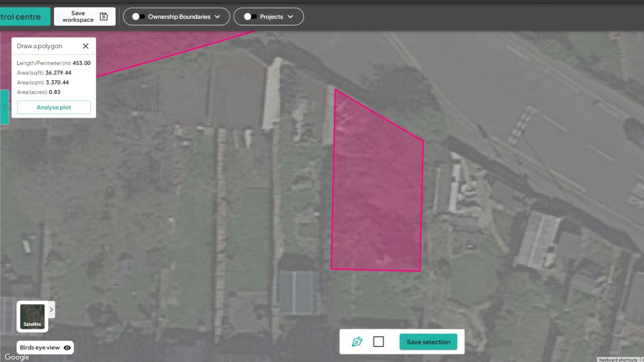The width and height of the screenshot is (644, 362).
Task: Click the arrow next to the Satellite minimap
Action: coord(51,309)
